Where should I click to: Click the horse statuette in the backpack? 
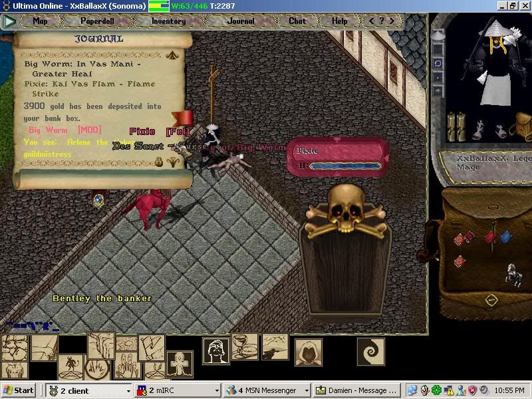(513, 275)
